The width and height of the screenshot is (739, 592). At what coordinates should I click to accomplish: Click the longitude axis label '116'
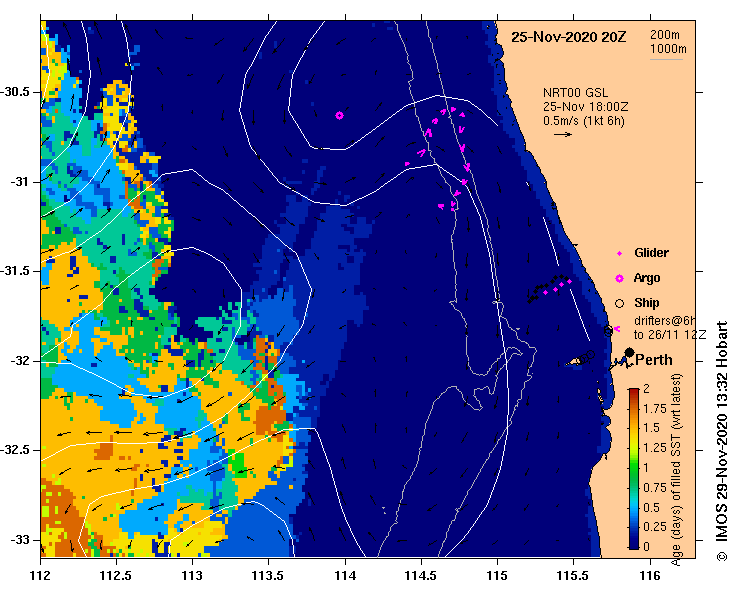[x=650, y=576]
